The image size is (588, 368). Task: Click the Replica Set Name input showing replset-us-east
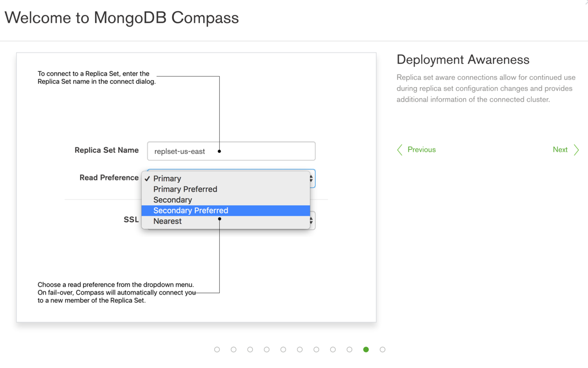[231, 151]
